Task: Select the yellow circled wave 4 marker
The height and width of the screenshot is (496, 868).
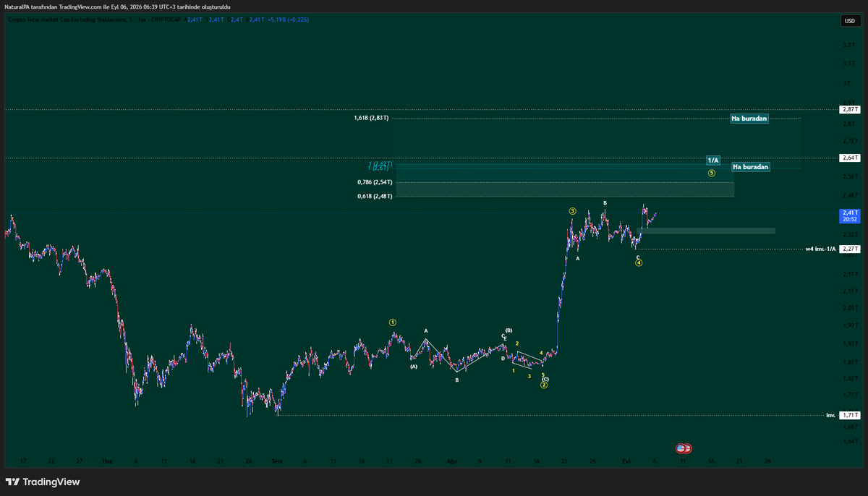Action: pyautogui.click(x=639, y=263)
